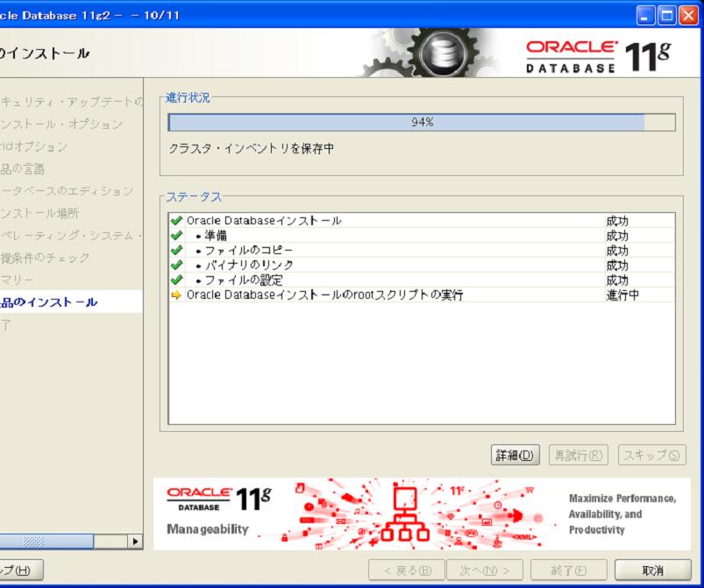Select sidebar step 前提条件のチェック

pyautogui.click(x=45, y=258)
